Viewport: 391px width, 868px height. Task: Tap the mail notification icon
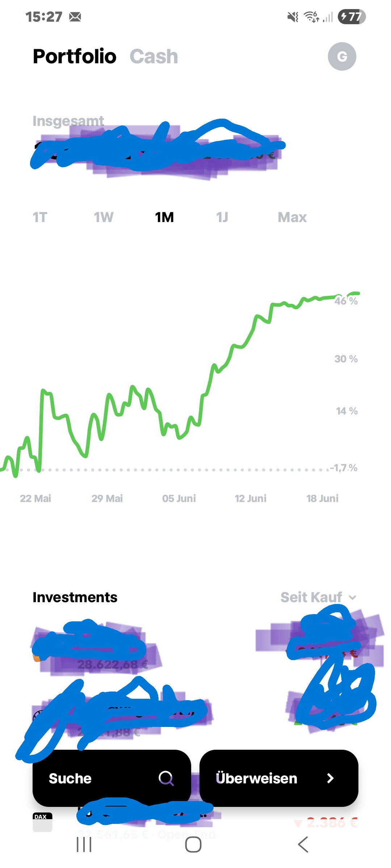(x=75, y=17)
